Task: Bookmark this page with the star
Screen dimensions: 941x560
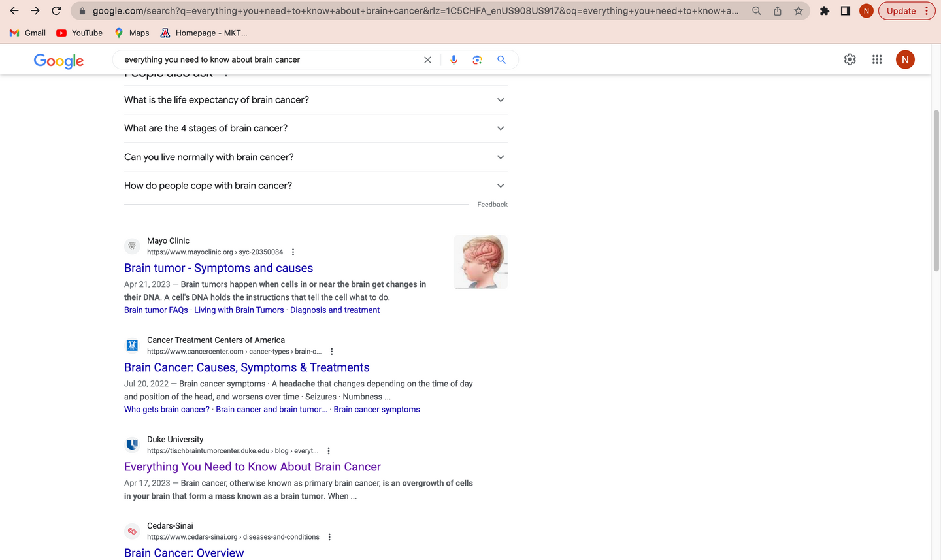Action: click(x=799, y=11)
